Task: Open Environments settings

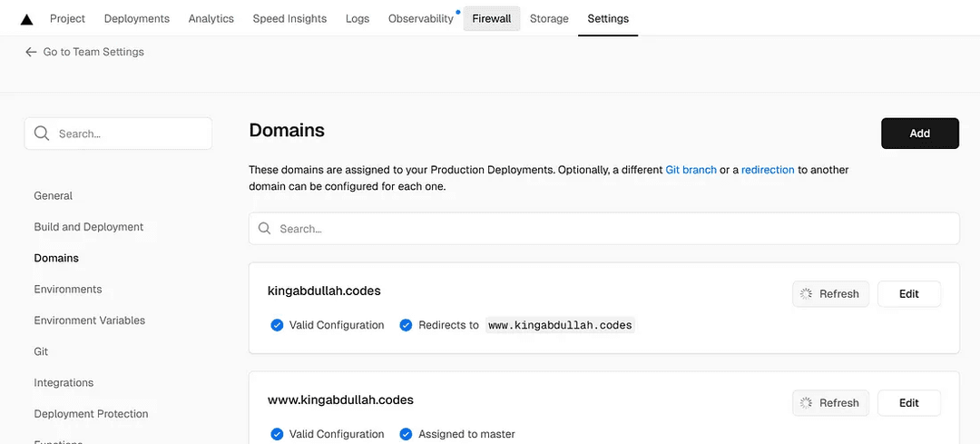Action: [67, 290]
